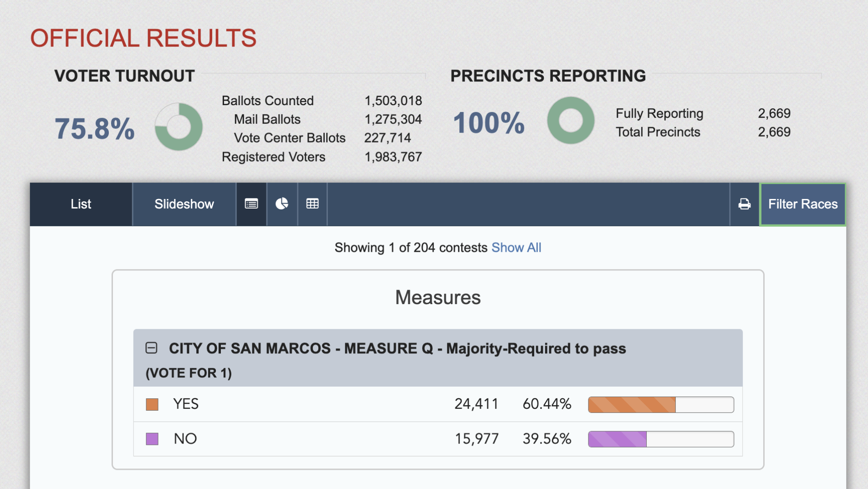Show all 204 contests
This screenshot has width=868, height=489.
[x=516, y=247]
